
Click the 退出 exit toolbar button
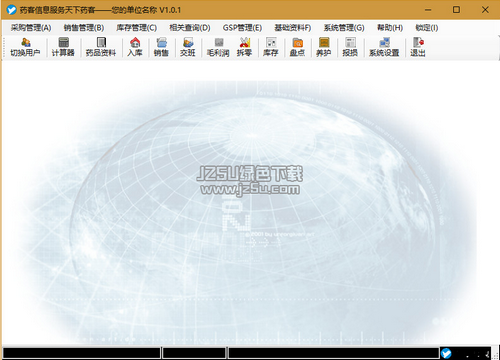coord(418,47)
